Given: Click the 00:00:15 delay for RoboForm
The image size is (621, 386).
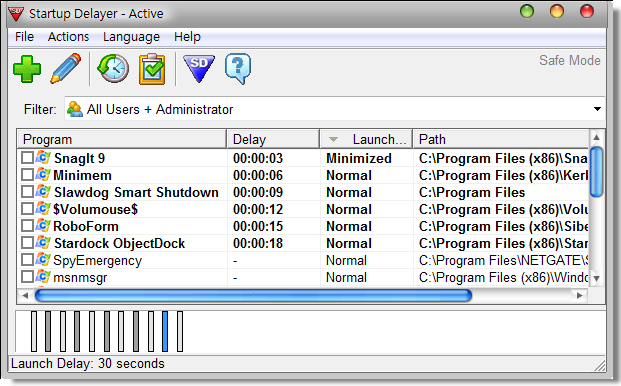Looking at the screenshot, I should click(258, 226).
